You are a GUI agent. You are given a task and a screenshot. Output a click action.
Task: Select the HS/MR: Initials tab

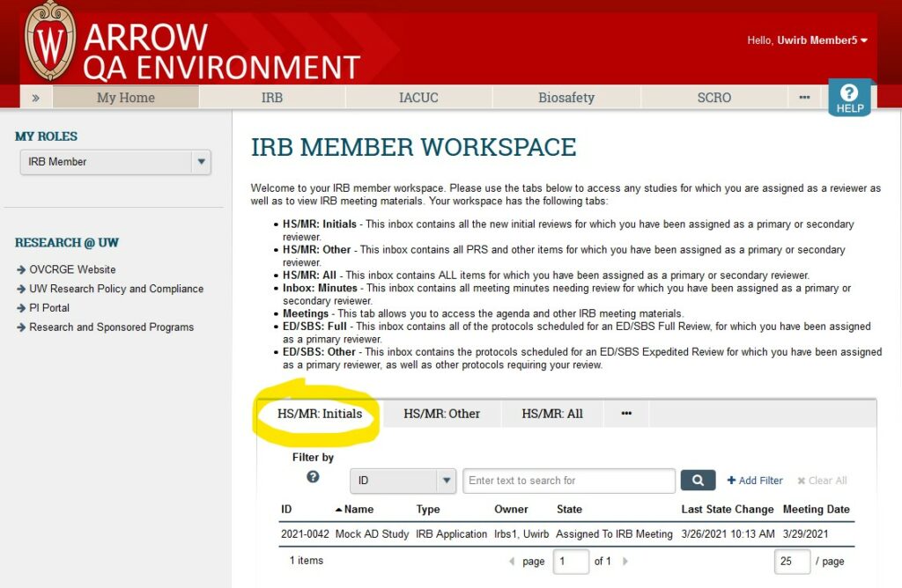(320, 414)
